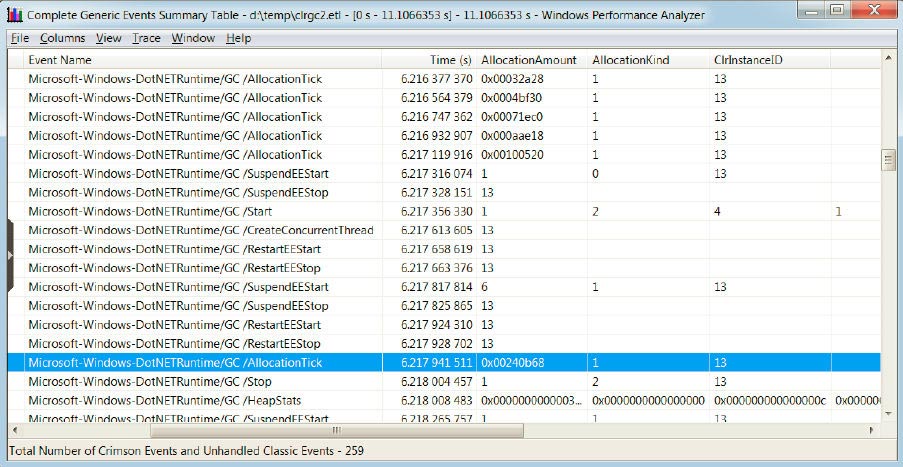Open the View menu

[108, 38]
